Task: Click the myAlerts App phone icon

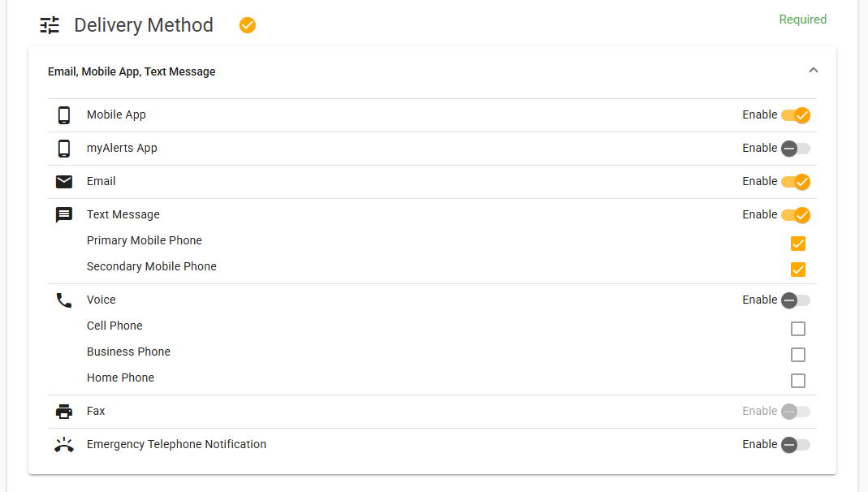Action: click(64, 149)
